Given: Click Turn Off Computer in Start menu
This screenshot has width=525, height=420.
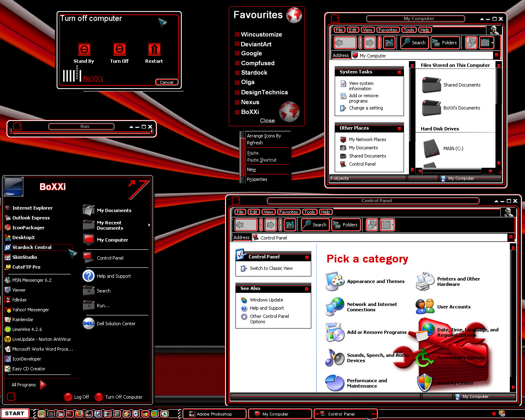Looking at the screenshot, I should tap(119, 397).
